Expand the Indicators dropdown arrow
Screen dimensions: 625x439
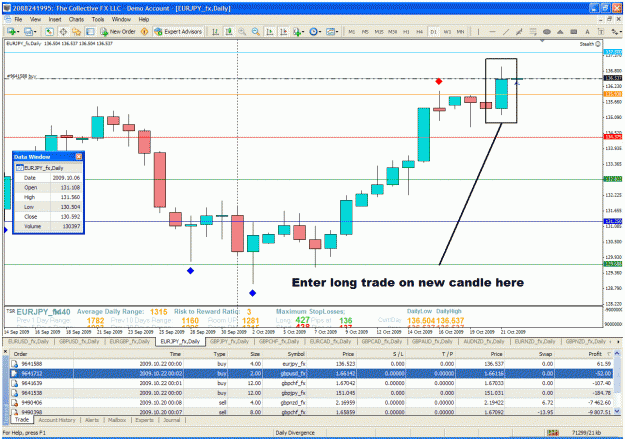pos(304,32)
